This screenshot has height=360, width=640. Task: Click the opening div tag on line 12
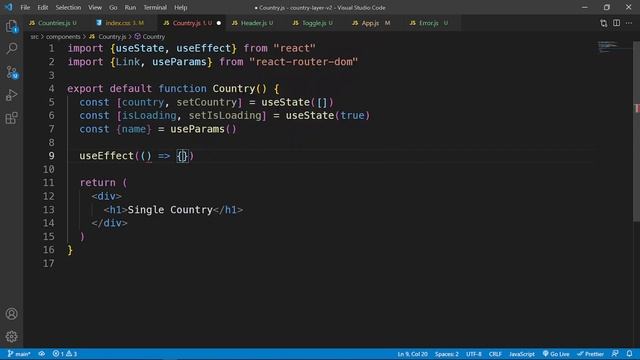[107, 196]
